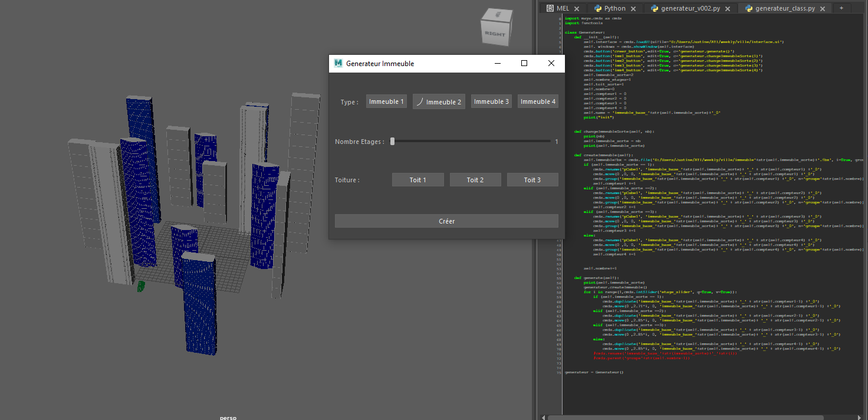Click the ViewCube RIGHT face
The width and height of the screenshot is (868, 420).
pyautogui.click(x=494, y=34)
